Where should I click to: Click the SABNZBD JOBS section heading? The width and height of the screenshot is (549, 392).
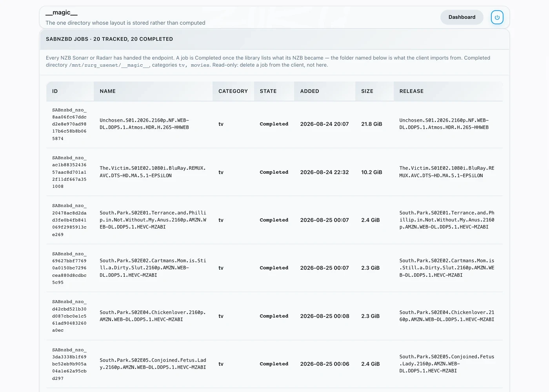click(109, 39)
